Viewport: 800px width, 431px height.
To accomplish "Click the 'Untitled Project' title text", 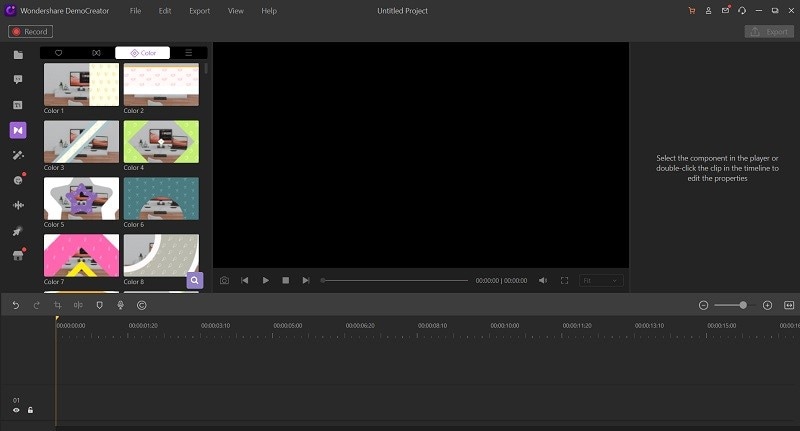I will 403,11.
